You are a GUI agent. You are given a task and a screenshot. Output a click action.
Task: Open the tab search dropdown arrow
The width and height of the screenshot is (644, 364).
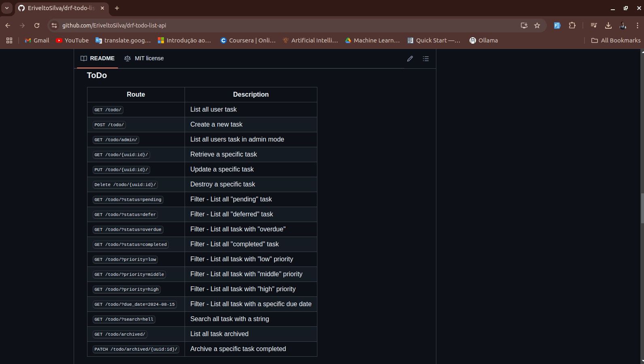7,8
